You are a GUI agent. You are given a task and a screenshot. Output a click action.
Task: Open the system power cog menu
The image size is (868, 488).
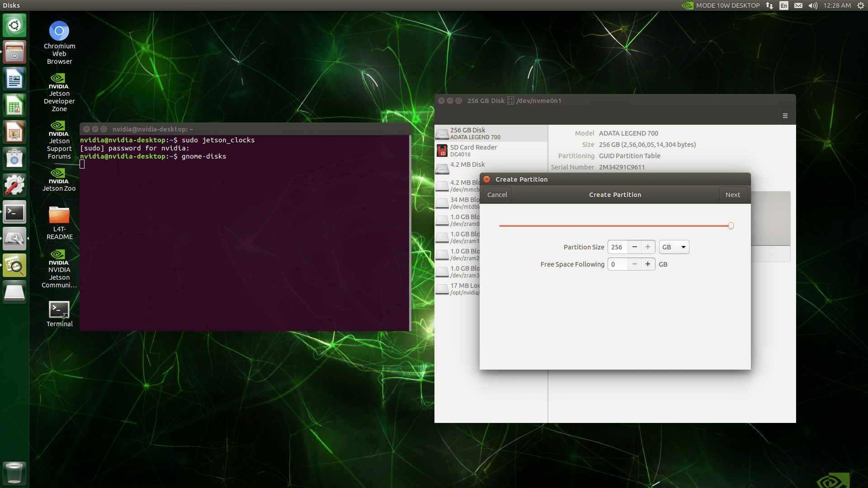click(860, 5)
